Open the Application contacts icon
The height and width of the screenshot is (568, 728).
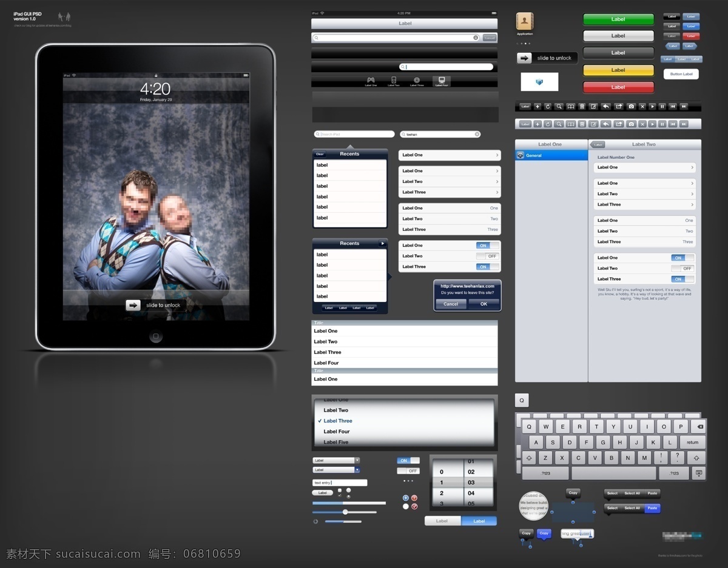pos(525,21)
